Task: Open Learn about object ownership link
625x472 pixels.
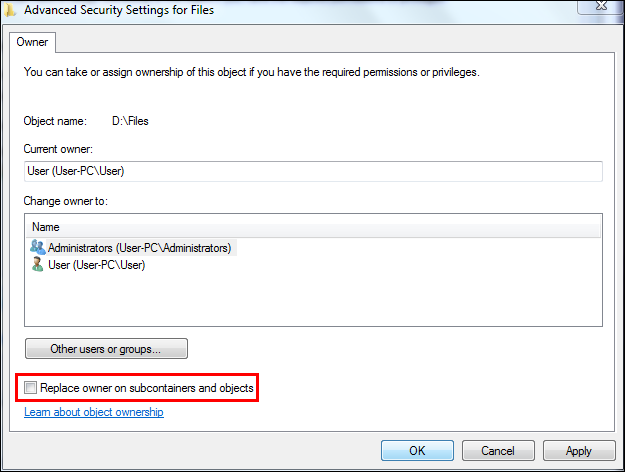Action: point(93,412)
